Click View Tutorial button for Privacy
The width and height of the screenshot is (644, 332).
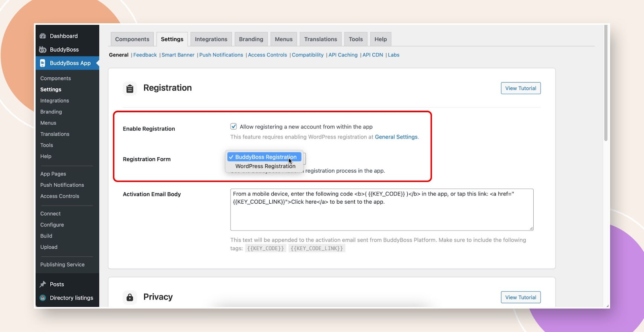(520, 297)
